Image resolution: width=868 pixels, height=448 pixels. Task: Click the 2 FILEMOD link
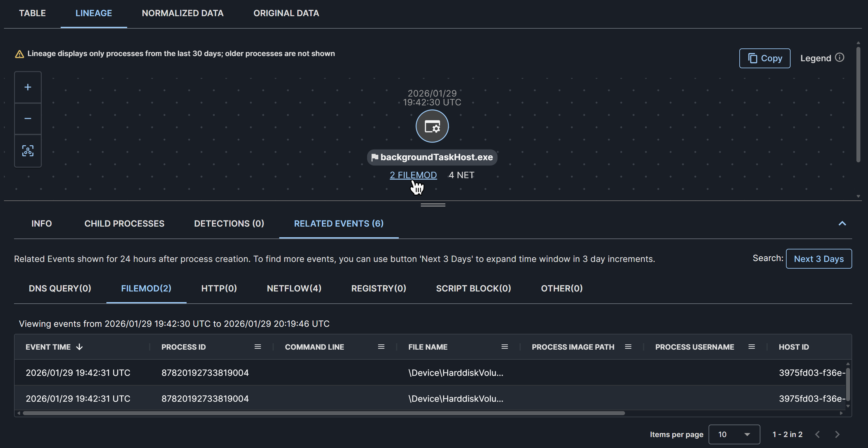point(413,175)
